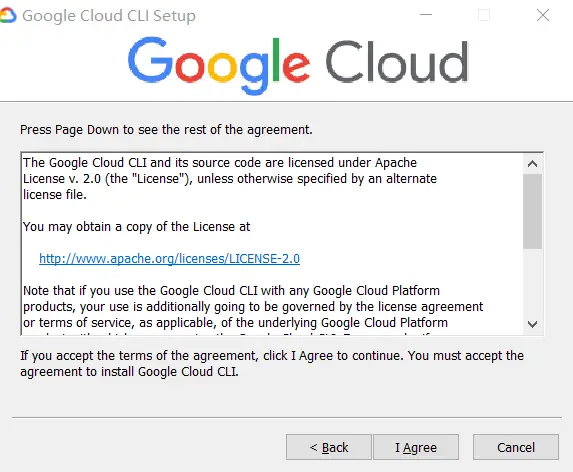Cancel the Google Cloud CLI installation
This screenshot has width=573, height=472.
pos(516,447)
